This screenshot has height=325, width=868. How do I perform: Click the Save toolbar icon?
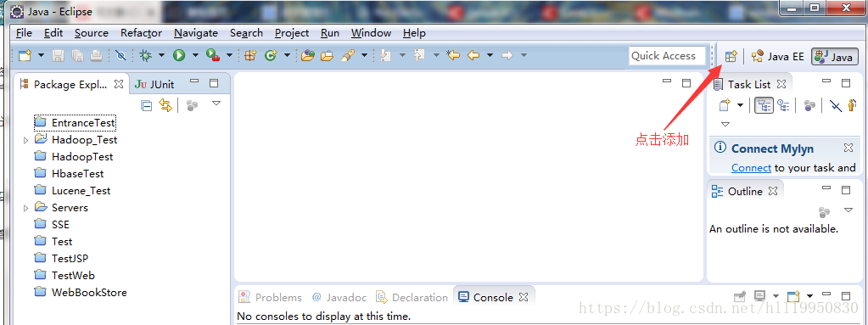(59, 55)
